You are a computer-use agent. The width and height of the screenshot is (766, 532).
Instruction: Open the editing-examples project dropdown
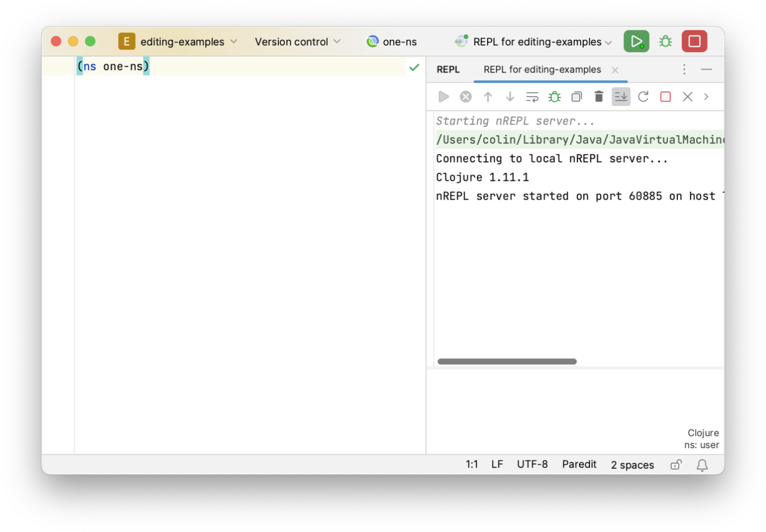[188, 42]
